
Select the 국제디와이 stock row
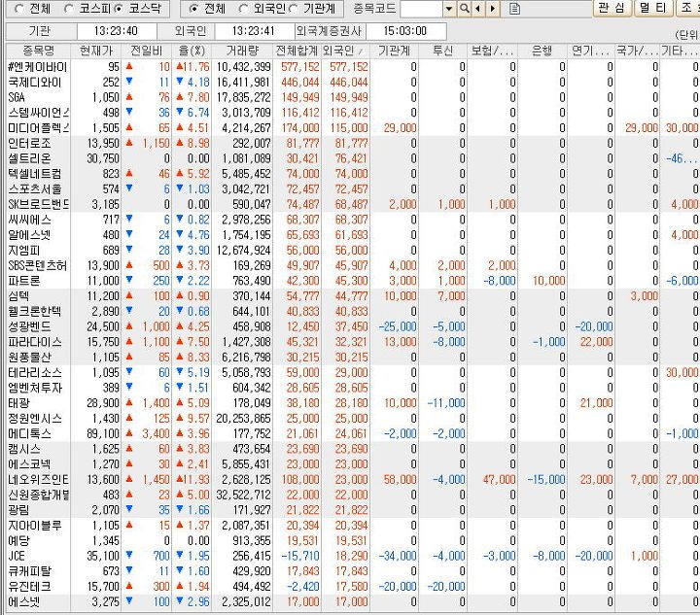point(353,82)
